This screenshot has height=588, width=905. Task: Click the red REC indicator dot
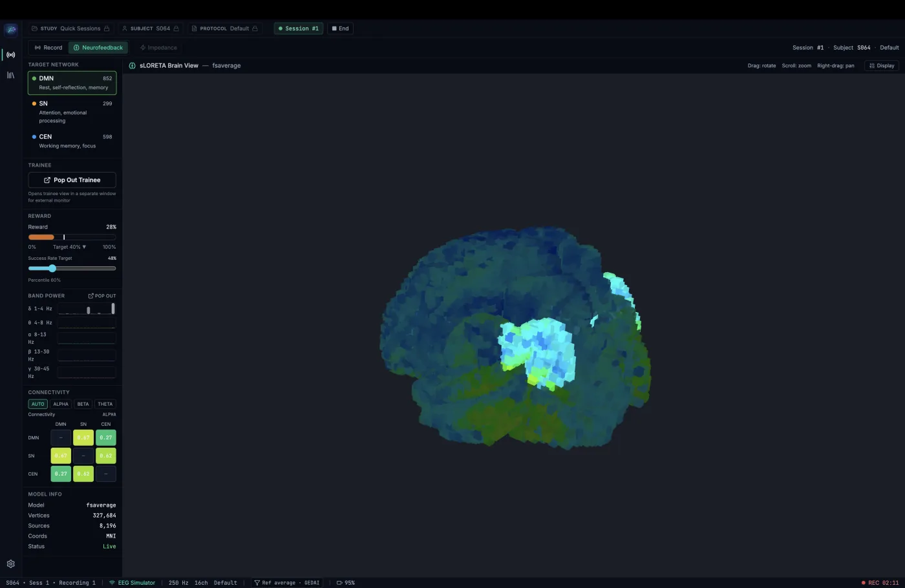[864, 583]
